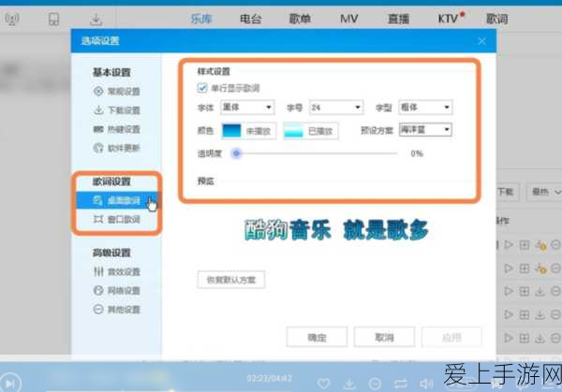Click the next track button in player bar

click(x=10, y=384)
